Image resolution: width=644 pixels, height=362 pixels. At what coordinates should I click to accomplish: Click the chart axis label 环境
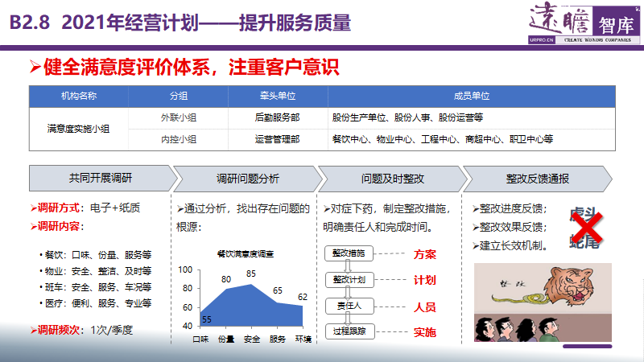[303, 339]
